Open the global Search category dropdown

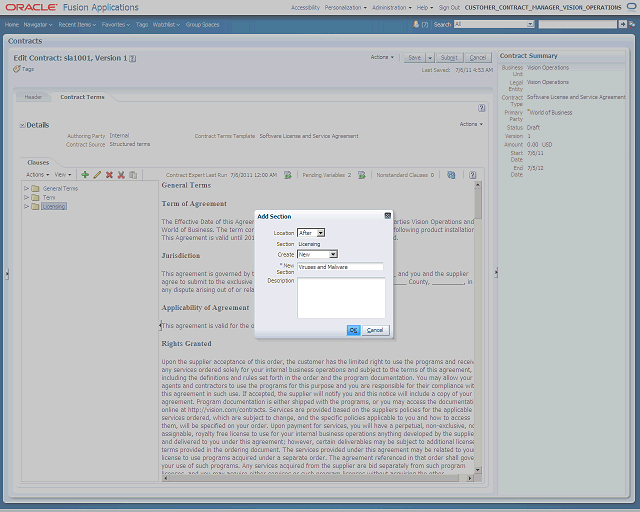(530, 24)
